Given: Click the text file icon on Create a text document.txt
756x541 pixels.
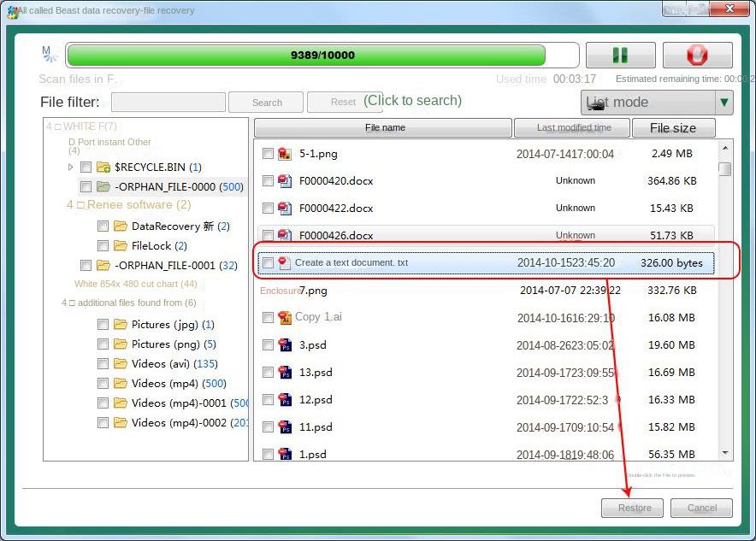Looking at the screenshot, I should coord(286,262).
